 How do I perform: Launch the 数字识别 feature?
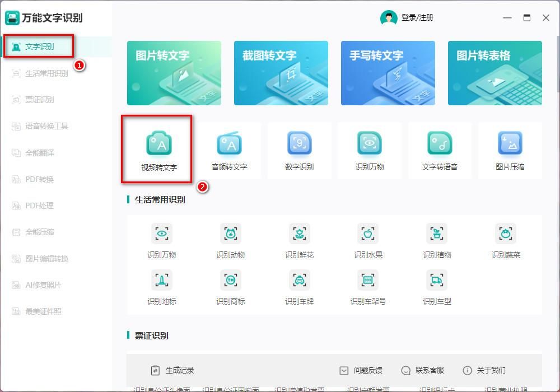tap(299, 151)
